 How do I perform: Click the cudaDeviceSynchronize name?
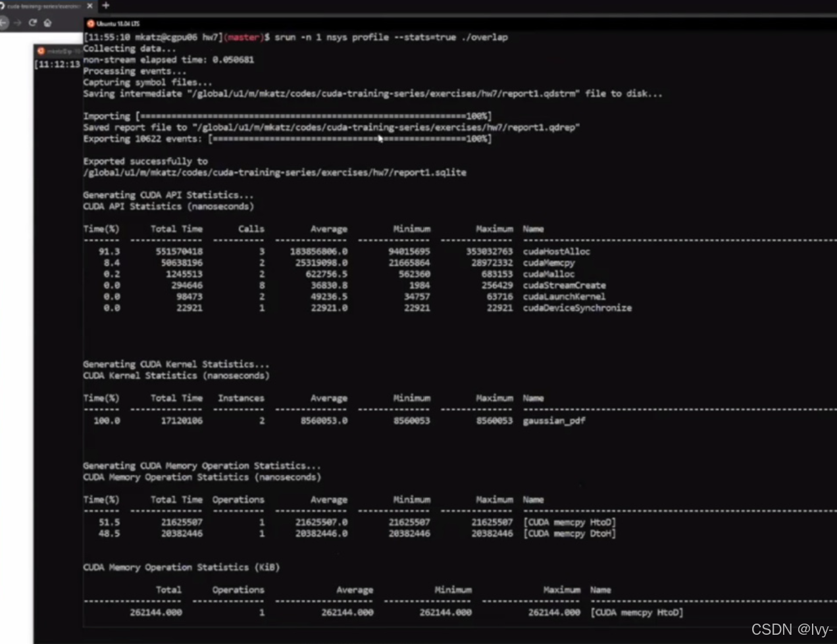[x=578, y=308]
